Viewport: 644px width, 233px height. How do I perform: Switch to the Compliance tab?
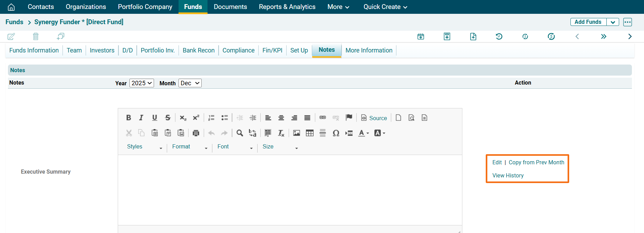(238, 50)
